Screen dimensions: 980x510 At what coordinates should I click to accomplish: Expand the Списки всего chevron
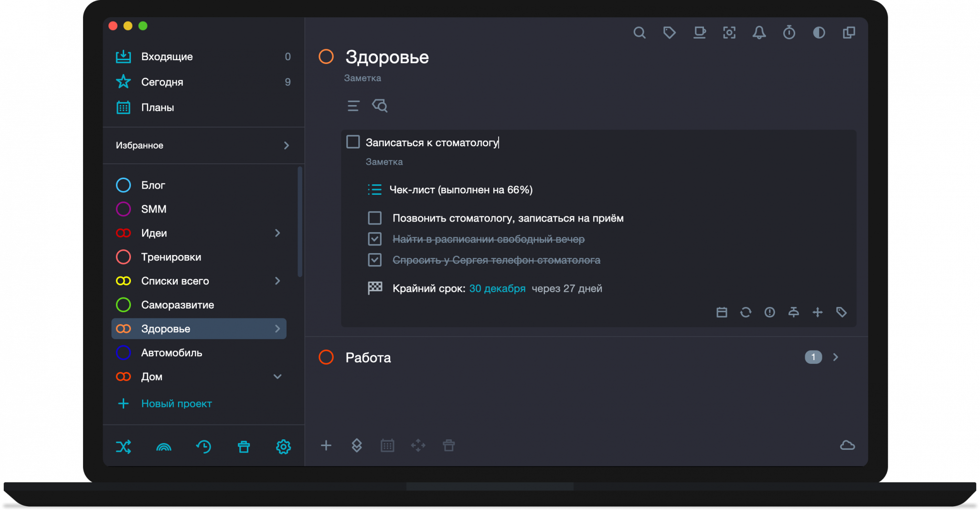277,281
